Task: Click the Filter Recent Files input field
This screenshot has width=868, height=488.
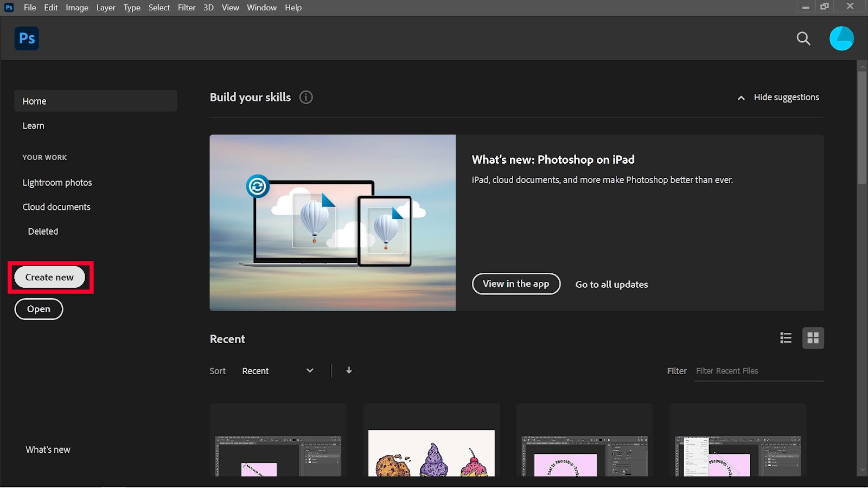Action: (x=759, y=371)
